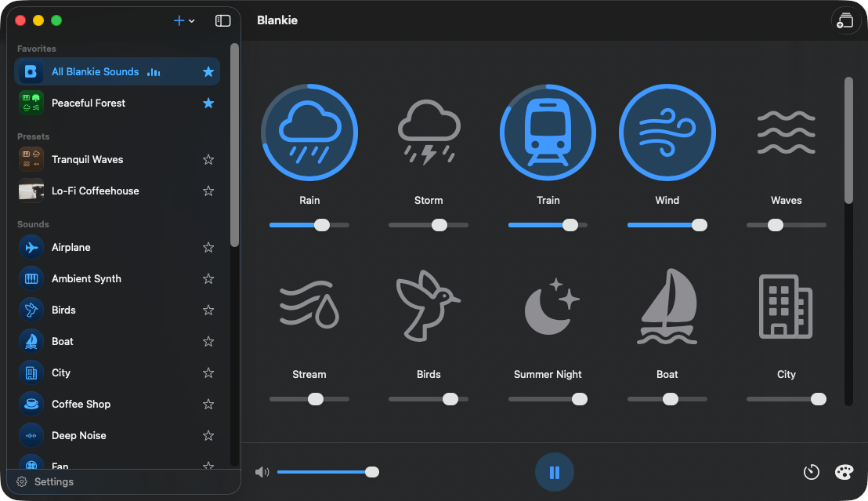Toggle the Rain sound icon
The image size is (868, 501).
point(309,133)
